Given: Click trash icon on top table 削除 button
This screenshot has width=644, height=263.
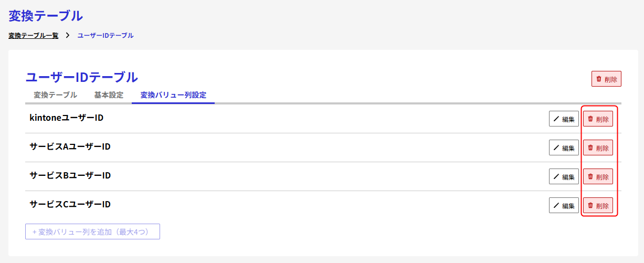Looking at the screenshot, I should [x=599, y=79].
